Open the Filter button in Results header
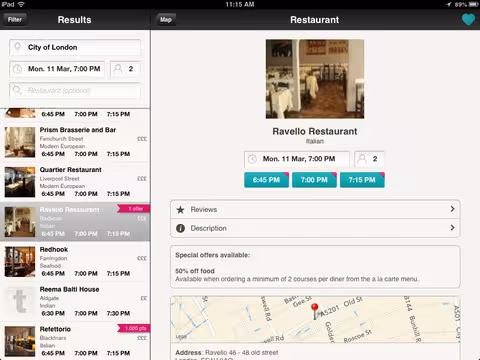480x360 pixels. (x=15, y=20)
